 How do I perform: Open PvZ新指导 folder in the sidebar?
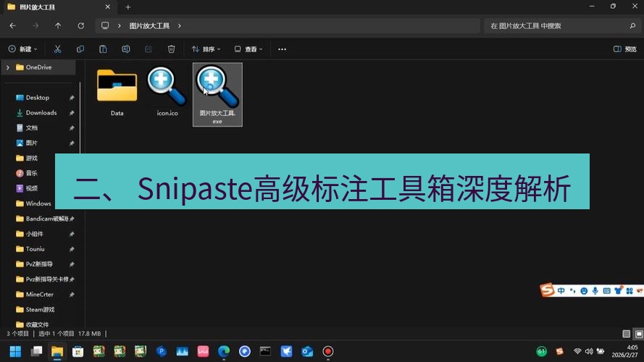[x=40, y=264]
